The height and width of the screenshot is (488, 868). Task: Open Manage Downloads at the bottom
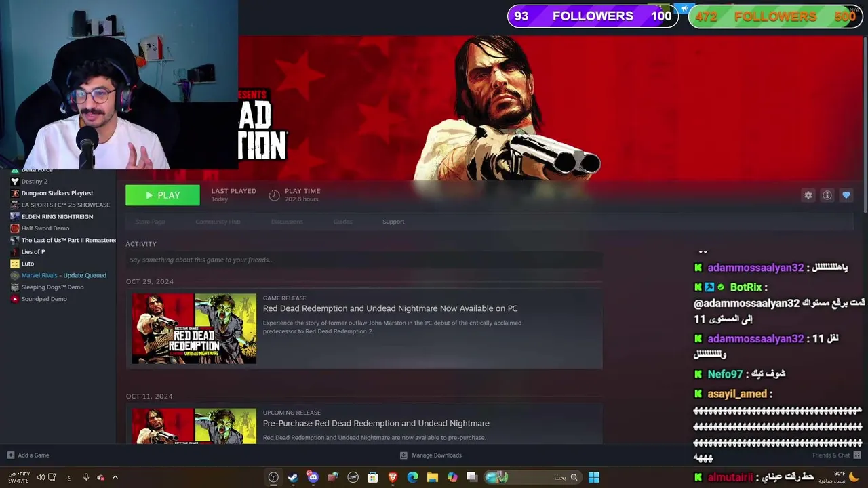(431, 455)
